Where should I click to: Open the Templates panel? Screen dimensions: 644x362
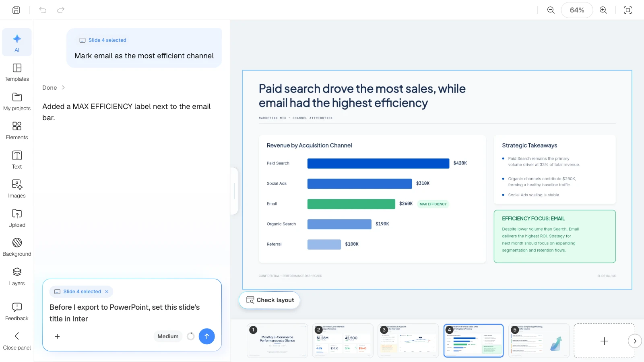[17, 72]
